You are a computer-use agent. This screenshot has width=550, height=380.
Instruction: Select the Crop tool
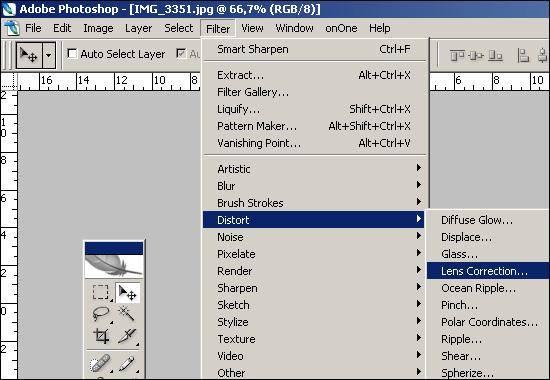coord(101,336)
